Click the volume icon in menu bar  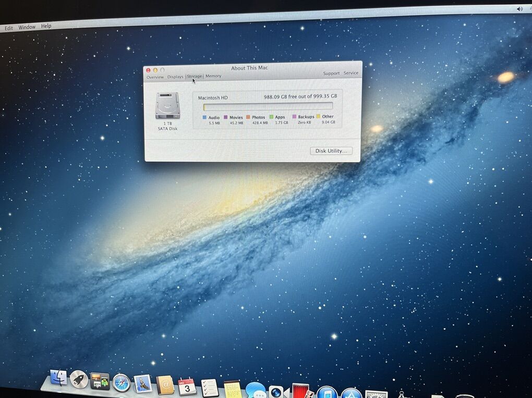(519, 9)
